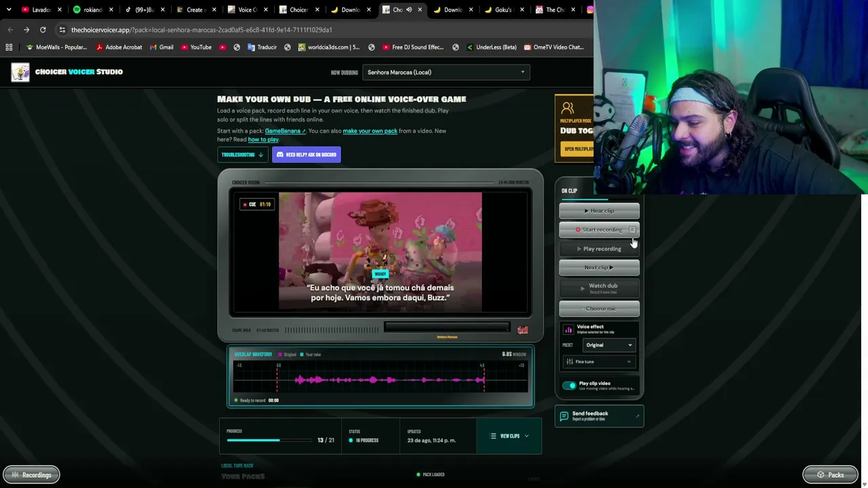Follow the 'make your own pack' link

(370, 131)
